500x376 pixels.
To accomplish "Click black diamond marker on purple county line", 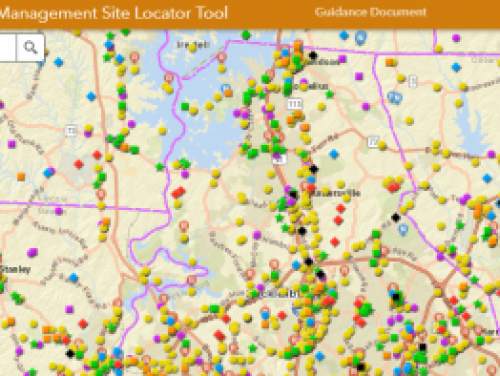I will pyautogui.click(x=396, y=218).
